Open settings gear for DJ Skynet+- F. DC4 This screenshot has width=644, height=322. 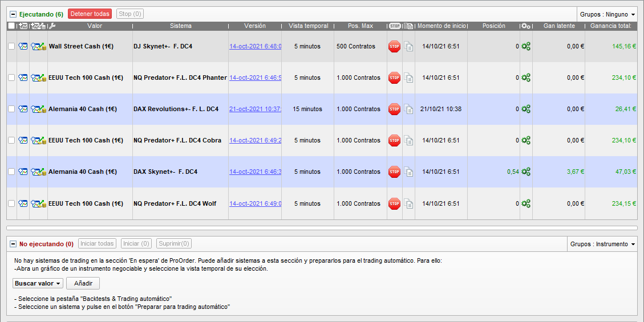pyautogui.click(x=526, y=46)
